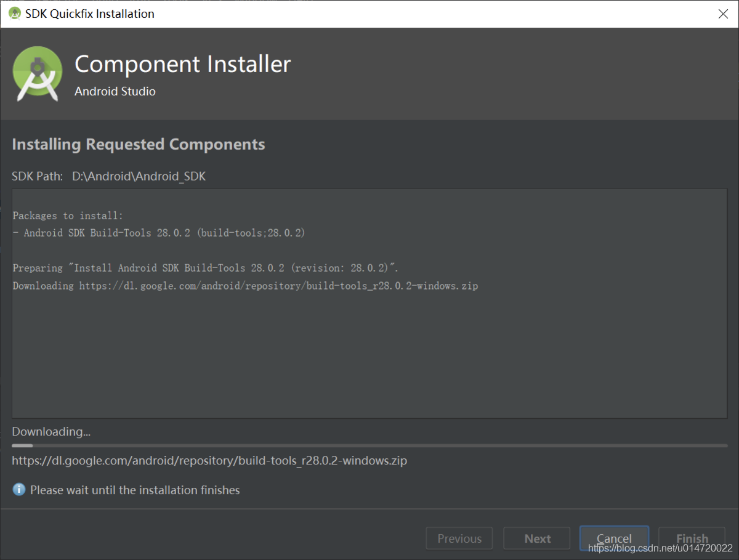Click the SDK Path value D:\Android\Android_SDK
The width and height of the screenshot is (739, 560).
pyautogui.click(x=139, y=176)
